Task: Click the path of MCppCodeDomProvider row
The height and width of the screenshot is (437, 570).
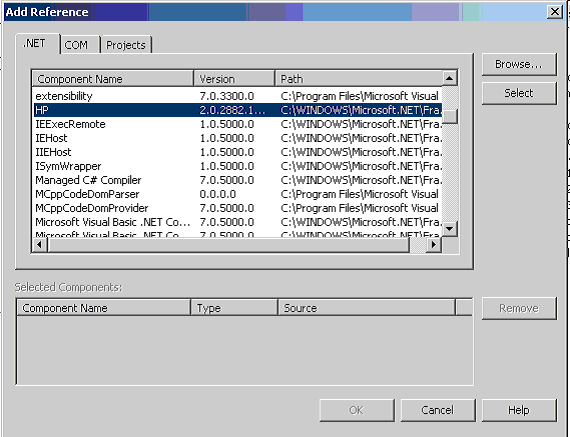Action: [x=360, y=208]
